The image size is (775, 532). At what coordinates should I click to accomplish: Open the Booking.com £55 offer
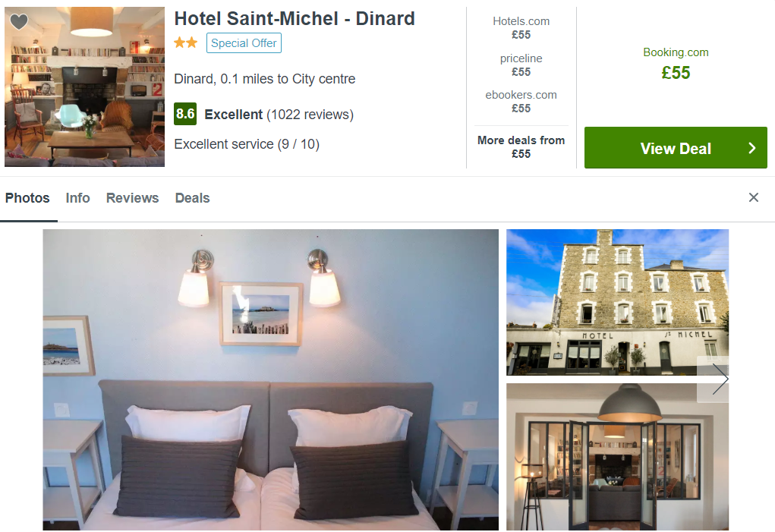point(676,64)
